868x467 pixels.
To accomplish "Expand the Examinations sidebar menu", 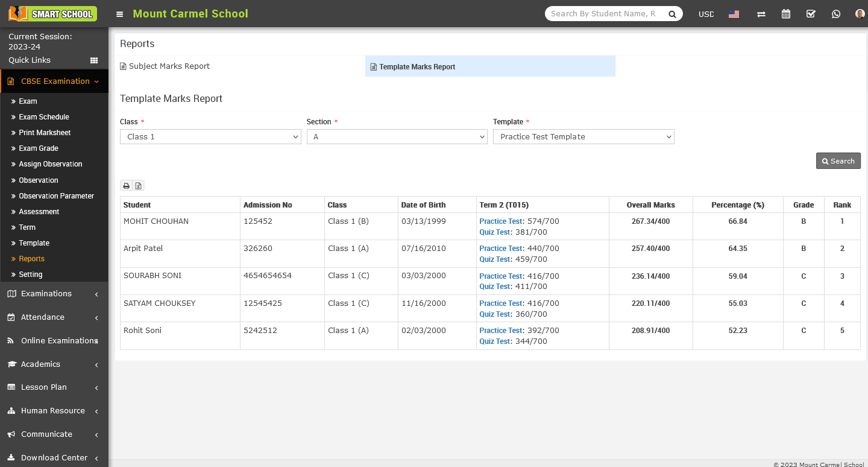I will 54,294.
